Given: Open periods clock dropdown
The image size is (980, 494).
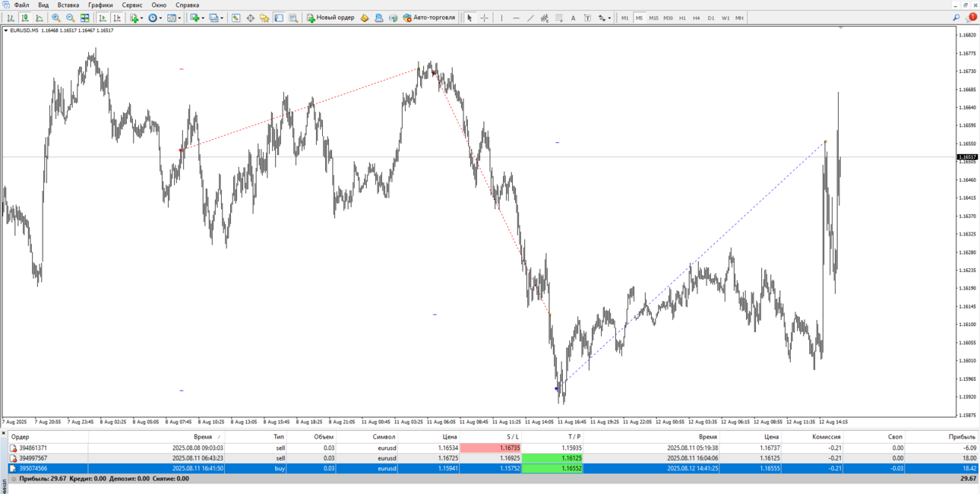Looking at the screenshot, I should click(x=156, y=17).
